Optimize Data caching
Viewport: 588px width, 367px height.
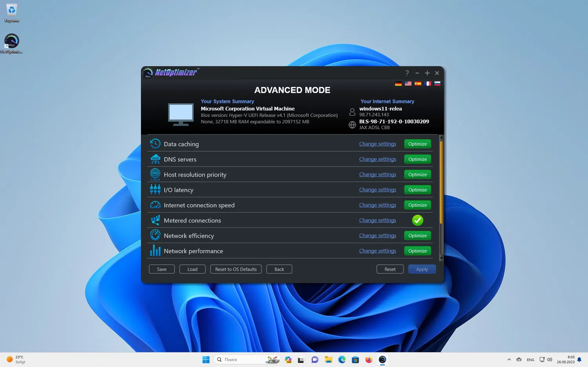[x=417, y=144]
